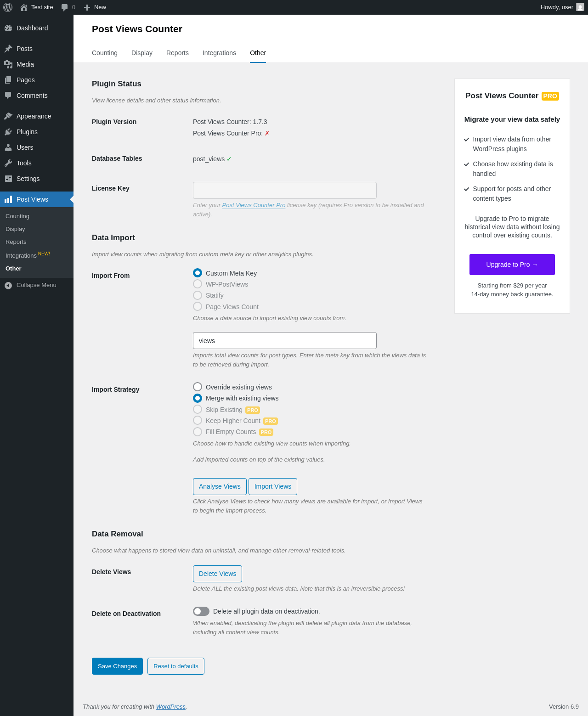588x716 pixels.
Task: Select Statify import source
Action: pos(198,295)
